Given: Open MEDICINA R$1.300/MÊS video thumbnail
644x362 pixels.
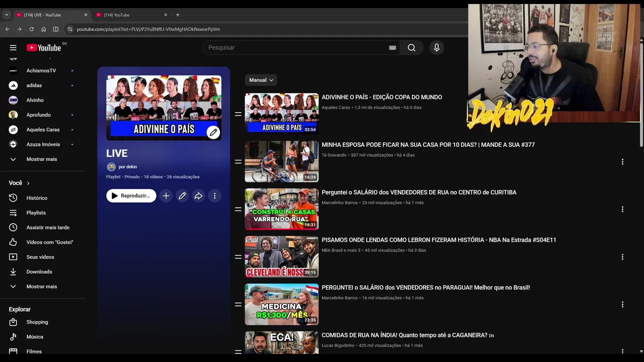Looking at the screenshot, I should (x=282, y=304).
